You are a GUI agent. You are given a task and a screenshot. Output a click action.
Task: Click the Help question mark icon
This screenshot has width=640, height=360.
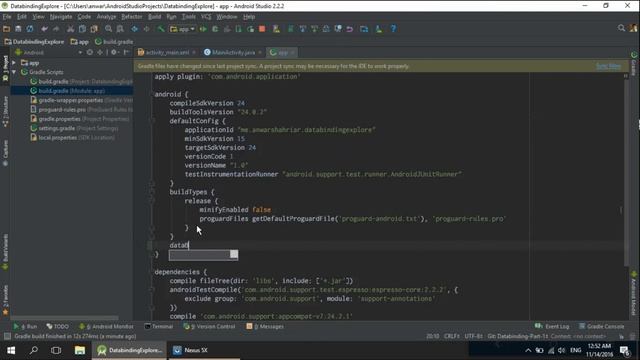coord(393,29)
